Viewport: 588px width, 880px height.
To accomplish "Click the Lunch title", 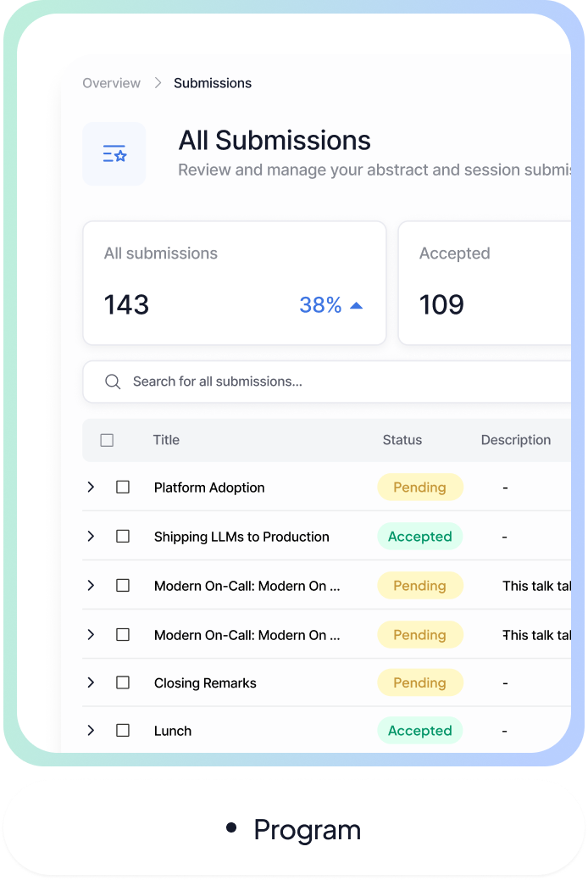I will 173,731.
